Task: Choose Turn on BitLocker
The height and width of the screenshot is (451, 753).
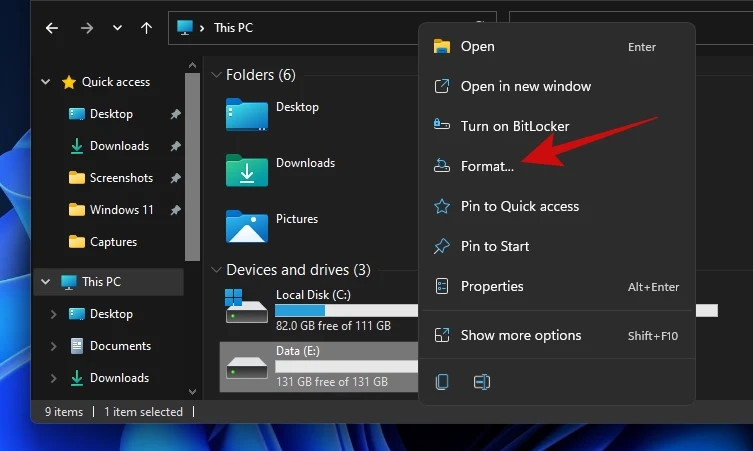Action: click(557, 126)
